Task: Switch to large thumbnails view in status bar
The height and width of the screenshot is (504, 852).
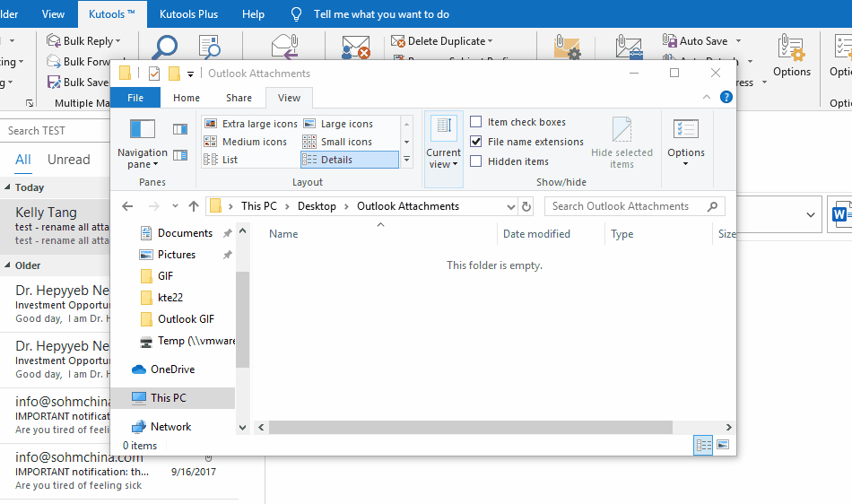Action: pos(722,445)
